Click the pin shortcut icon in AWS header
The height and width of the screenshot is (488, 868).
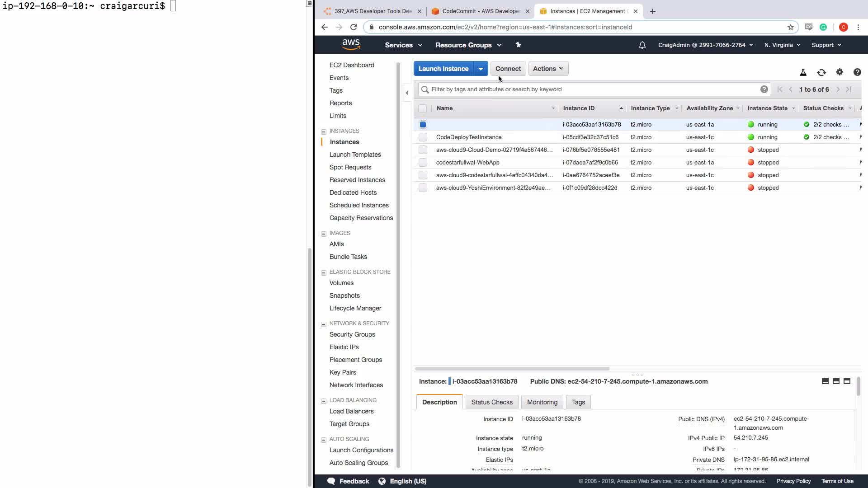point(518,45)
